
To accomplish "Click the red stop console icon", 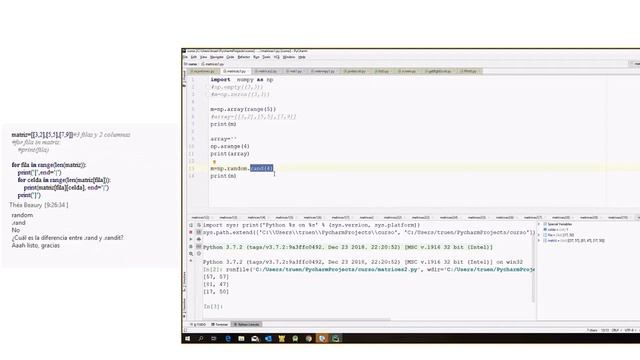I will click(191, 232).
